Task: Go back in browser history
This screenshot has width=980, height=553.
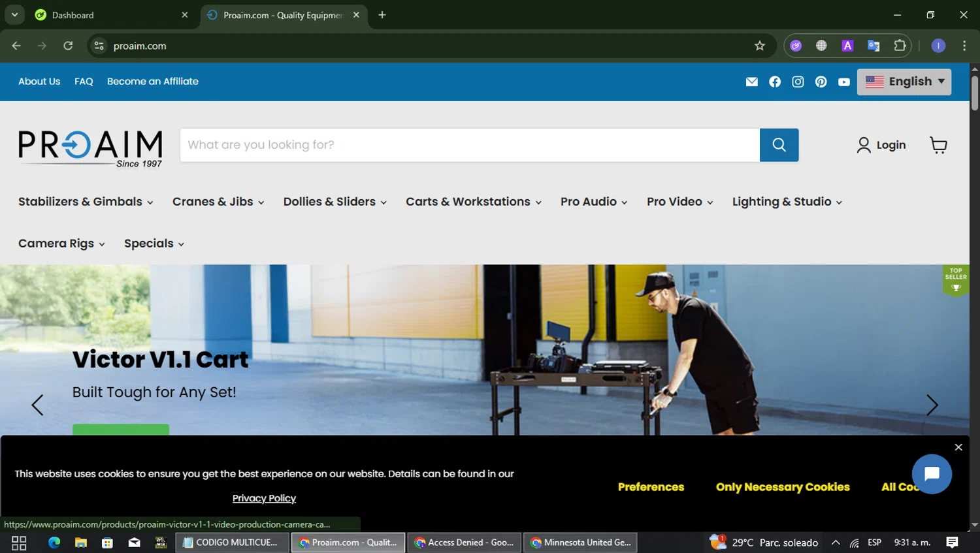Action: click(16, 46)
